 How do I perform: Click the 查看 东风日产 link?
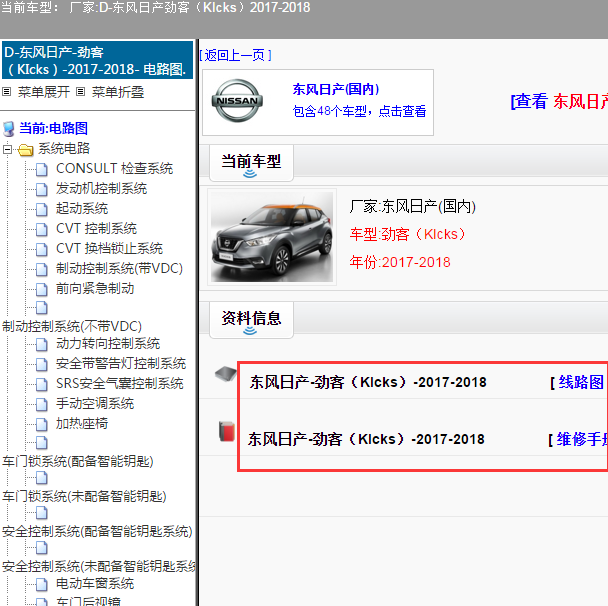click(x=559, y=102)
